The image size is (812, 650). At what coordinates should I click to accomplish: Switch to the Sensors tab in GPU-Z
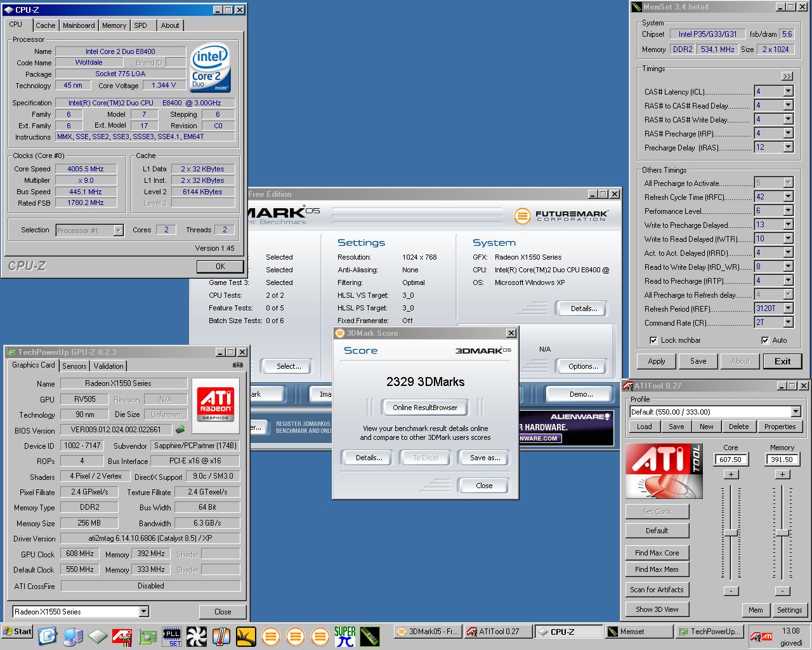pyautogui.click(x=74, y=366)
